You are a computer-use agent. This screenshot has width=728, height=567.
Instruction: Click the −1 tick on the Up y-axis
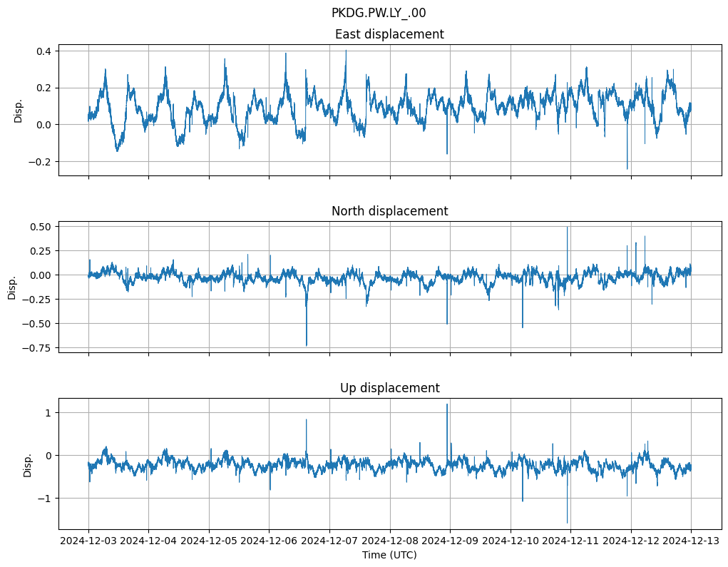point(43,499)
